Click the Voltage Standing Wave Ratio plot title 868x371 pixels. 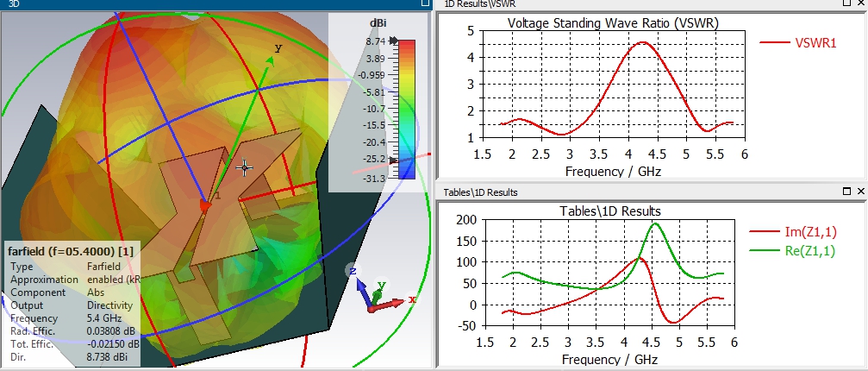point(613,23)
